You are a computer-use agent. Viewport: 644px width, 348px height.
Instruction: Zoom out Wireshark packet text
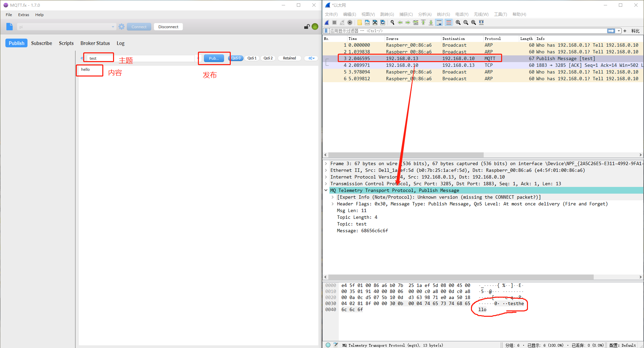tap(466, 22)
